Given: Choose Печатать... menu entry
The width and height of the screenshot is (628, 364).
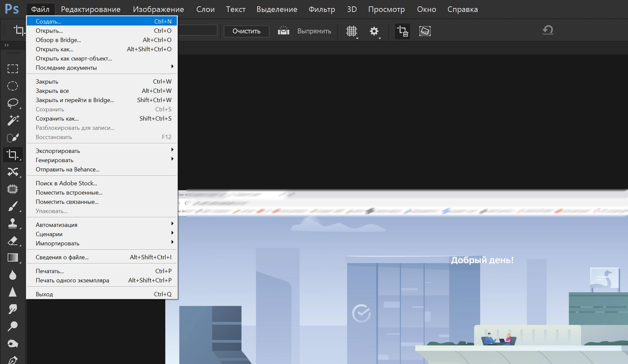Looking at the screenshot, I should pos(102,271).
